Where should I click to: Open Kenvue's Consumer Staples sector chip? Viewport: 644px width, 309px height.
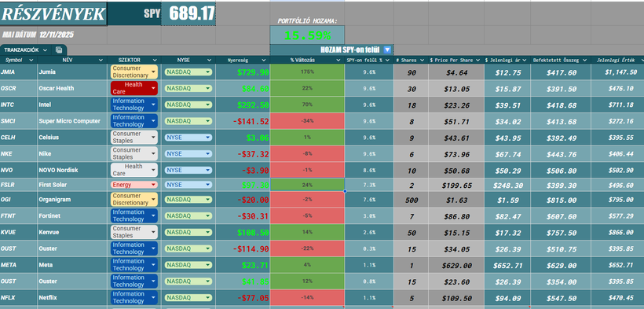[134, 232]
